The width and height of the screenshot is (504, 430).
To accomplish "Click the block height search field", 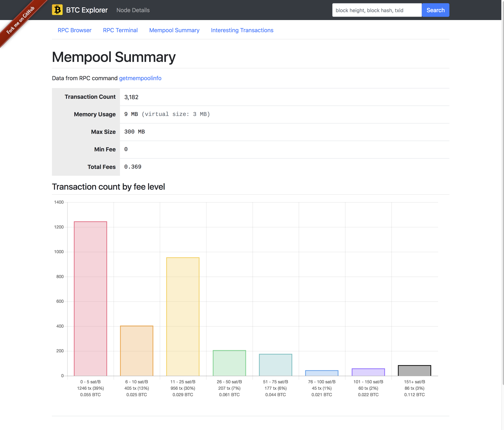I will click(377, 10).
